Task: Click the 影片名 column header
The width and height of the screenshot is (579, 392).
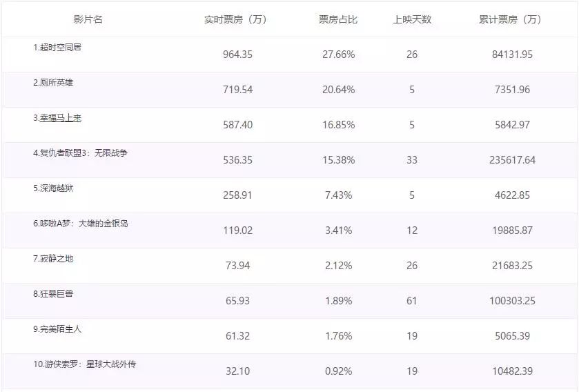Action: click(x=88, y=19)
